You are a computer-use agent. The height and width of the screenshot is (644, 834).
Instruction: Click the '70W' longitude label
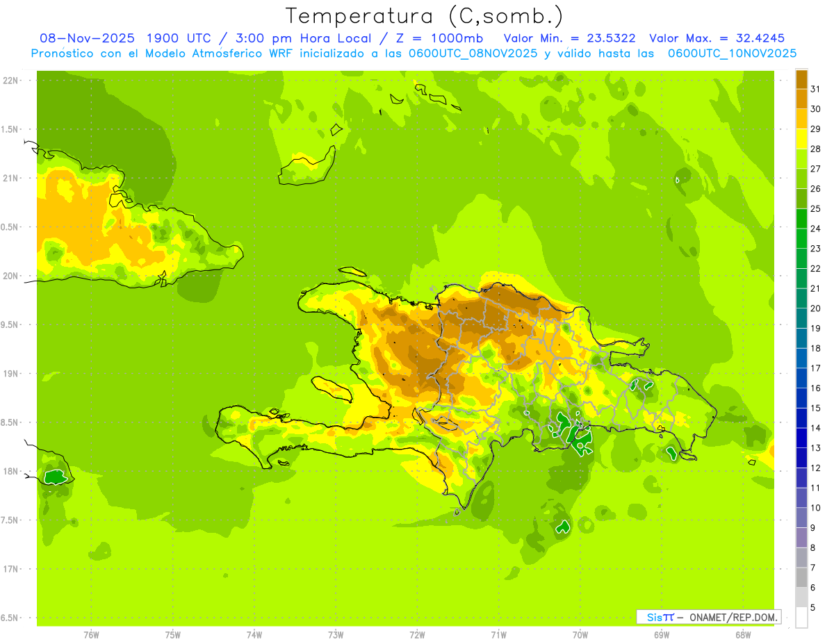pos(580,635)
